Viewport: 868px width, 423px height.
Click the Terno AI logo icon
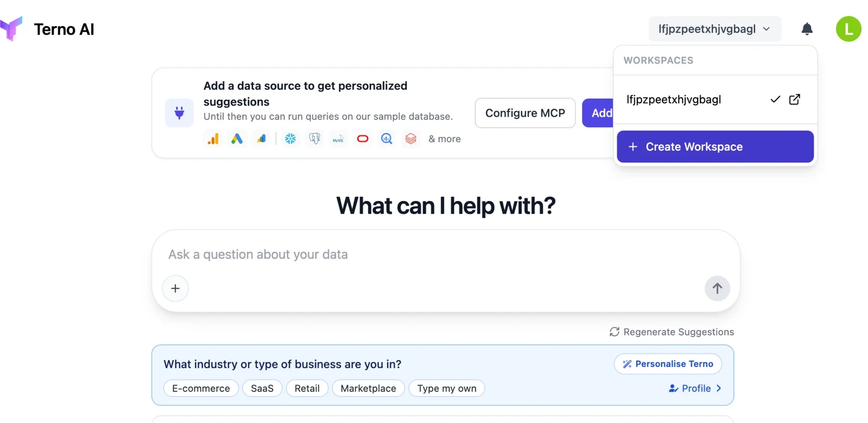tap(11, 29)
